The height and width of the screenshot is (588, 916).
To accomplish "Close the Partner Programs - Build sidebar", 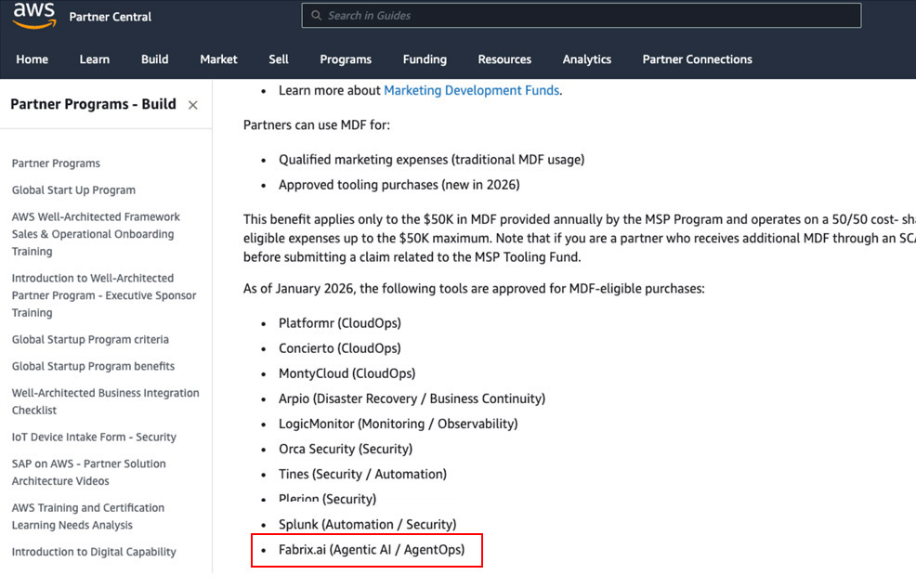I will [193, 105].
